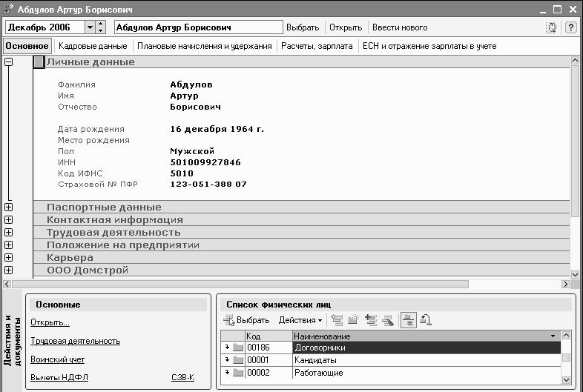Switch to the Основное tab
This screenshot has height=392, width=583.
coord(27,46)
